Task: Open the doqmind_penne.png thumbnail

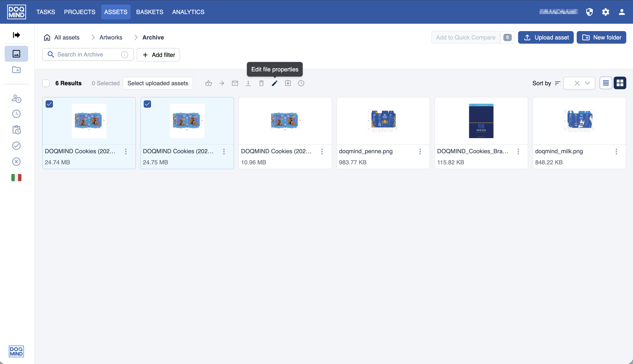Action: 383,121
